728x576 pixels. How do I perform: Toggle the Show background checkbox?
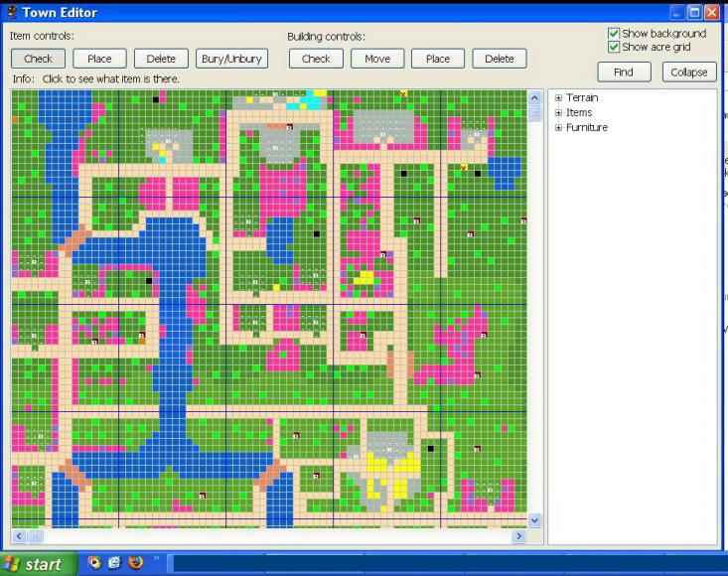pos(614,34)
